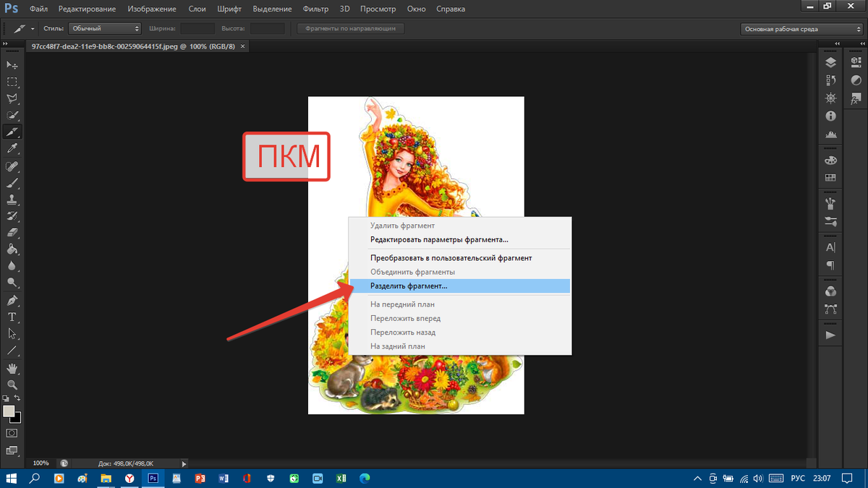This screenshot has height=488, width=868.
Task: Open the Slice tool preset picker arrow
Action: coord(33,29)
